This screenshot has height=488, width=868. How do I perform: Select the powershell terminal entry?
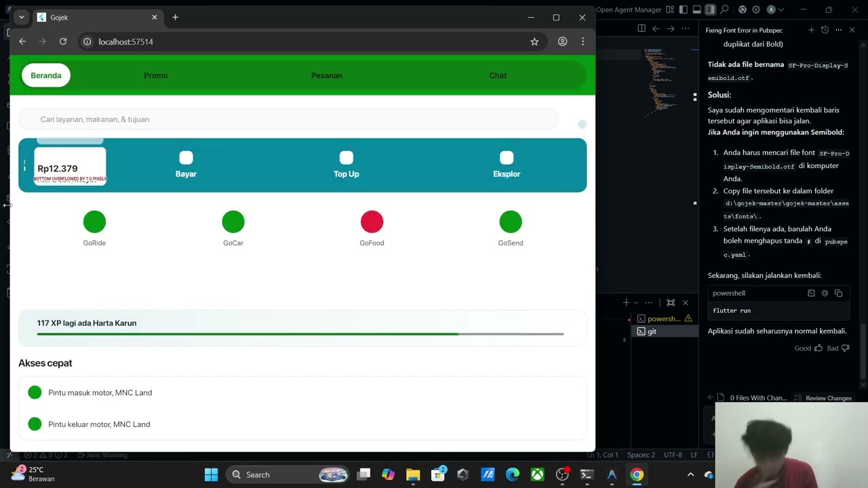pyautogui.click(x=665, y=319)
